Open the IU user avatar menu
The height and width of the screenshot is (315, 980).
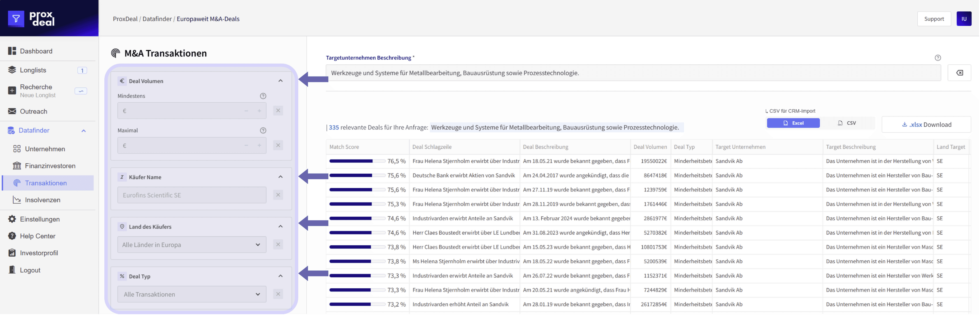[x=964, y=19]
